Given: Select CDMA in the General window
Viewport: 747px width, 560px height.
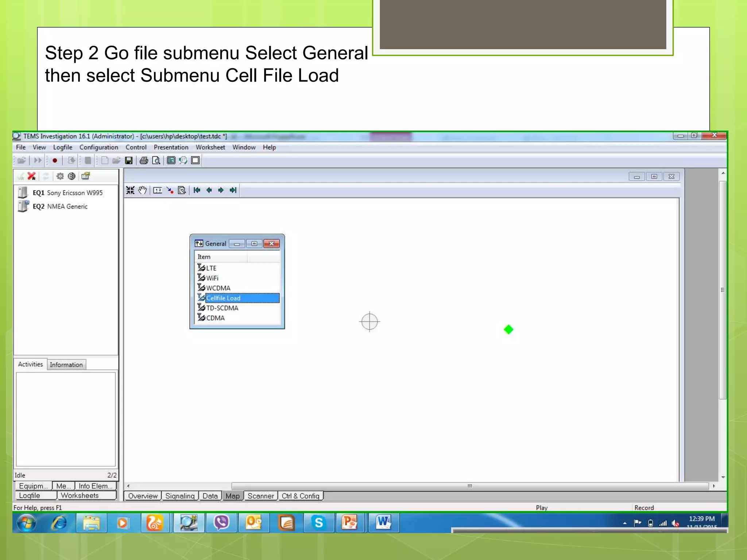Looking at the screenshot, I should click(215, 318).
